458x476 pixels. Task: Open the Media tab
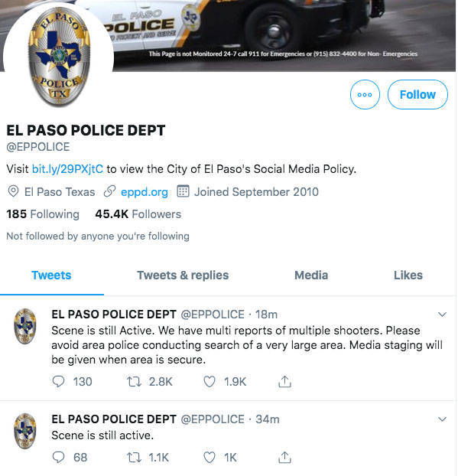[311, 275]
